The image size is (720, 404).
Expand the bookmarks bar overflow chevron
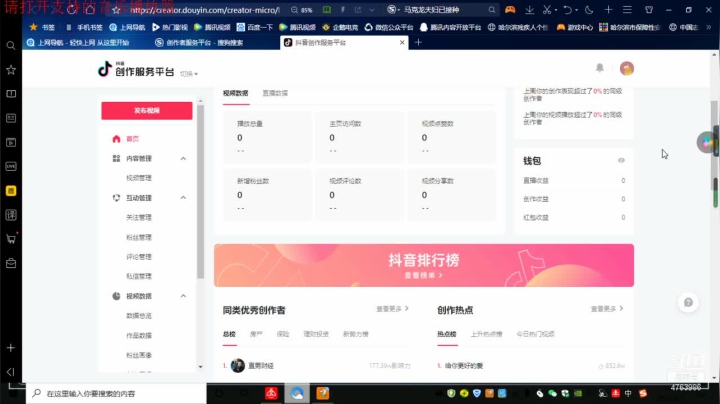click(709, 27)
